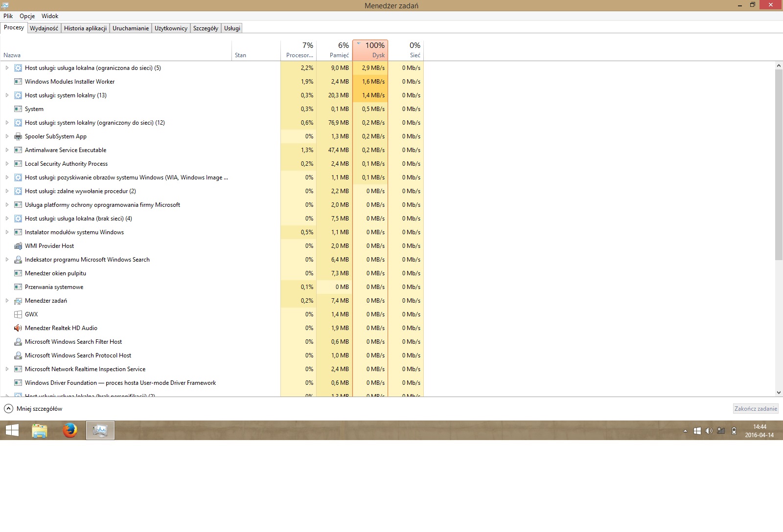This screenshot has width=783, height=532.
Task: Open the Windows Start button
Action: pyautogui.click(x=12, y=430)
